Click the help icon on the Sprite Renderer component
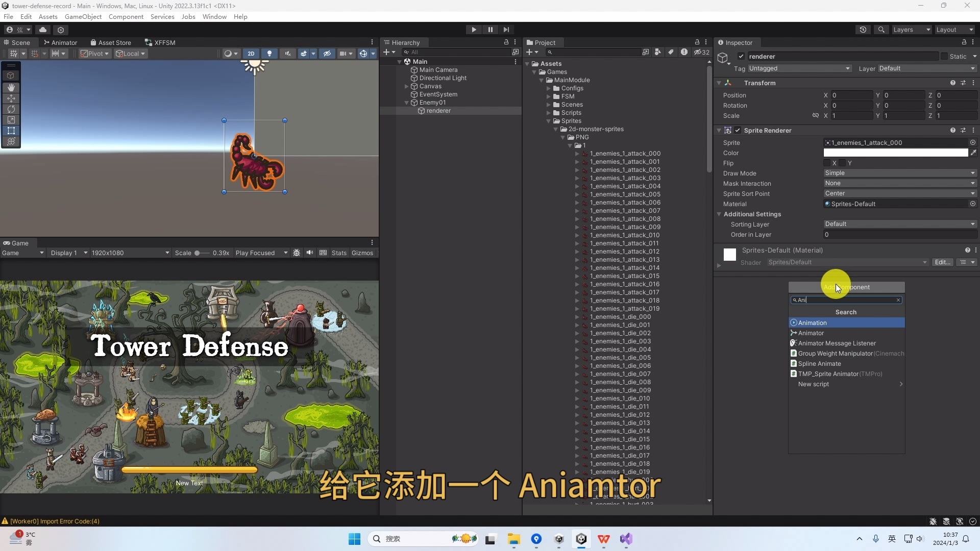The width and height of the screenshot is (980, 551). 952,130
